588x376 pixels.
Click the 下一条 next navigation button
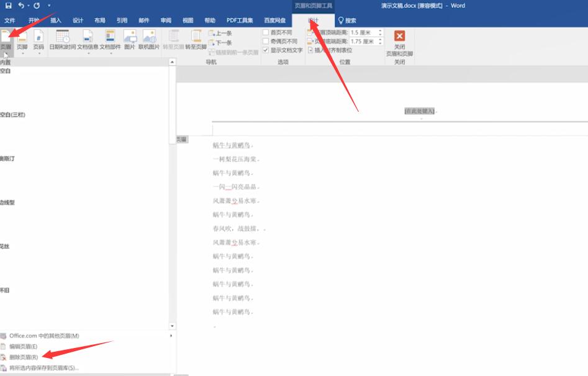(x=220, y=43)
